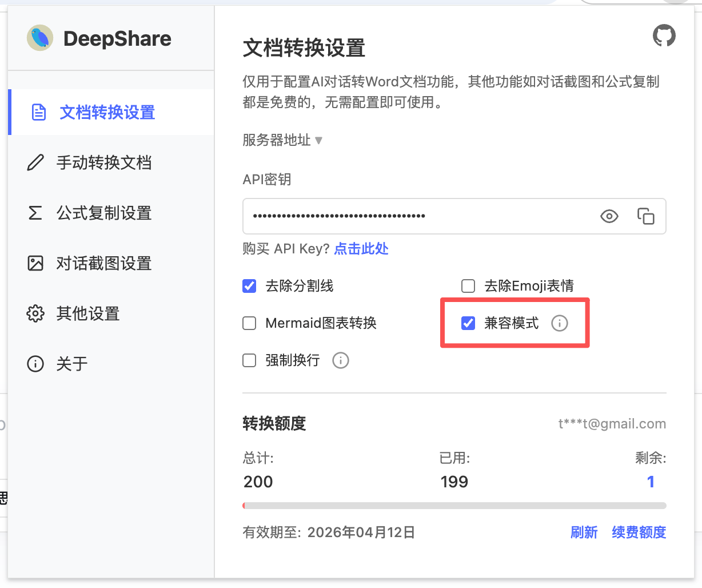The height and width of the screenshot is (588, 702).
Task: Open the 其他设置 sidebar tab
Action: (x=88, y=313)
